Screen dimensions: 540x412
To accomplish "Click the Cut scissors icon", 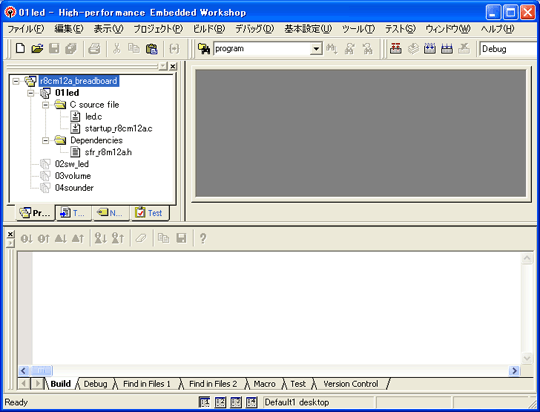I will [117, 49].
